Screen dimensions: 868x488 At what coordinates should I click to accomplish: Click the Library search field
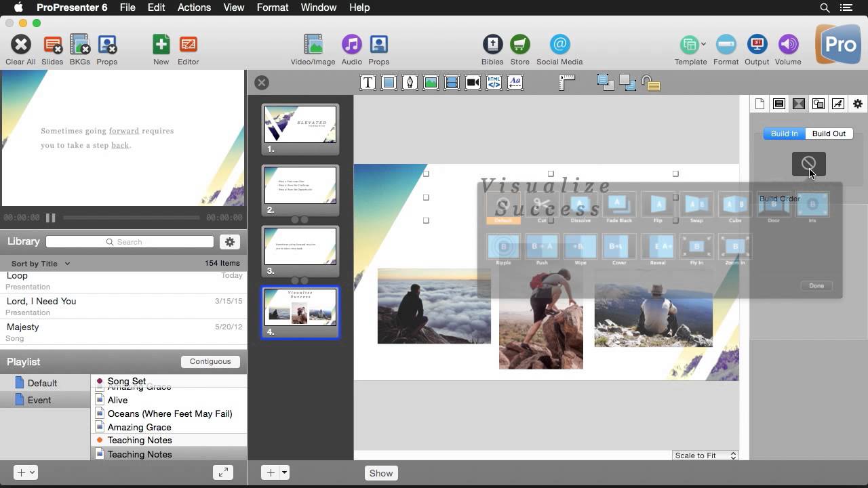point(130,242)
